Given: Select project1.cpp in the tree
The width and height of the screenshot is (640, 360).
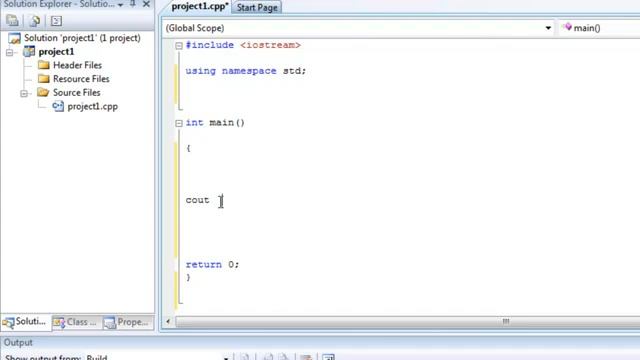Looking at the screenshot, I should pyautogui.click(x=92, y=107).
